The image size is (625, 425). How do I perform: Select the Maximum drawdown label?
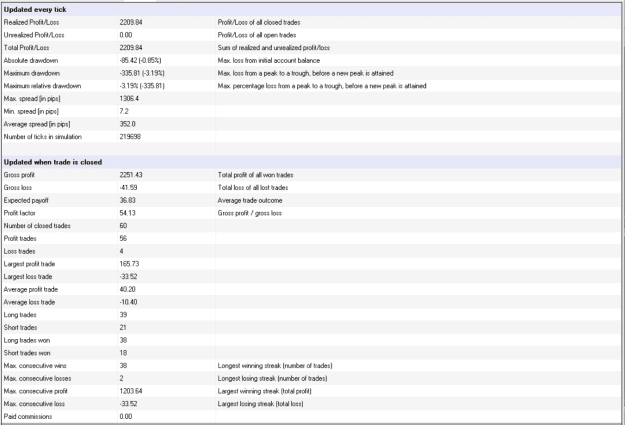[x=31, y=73]
